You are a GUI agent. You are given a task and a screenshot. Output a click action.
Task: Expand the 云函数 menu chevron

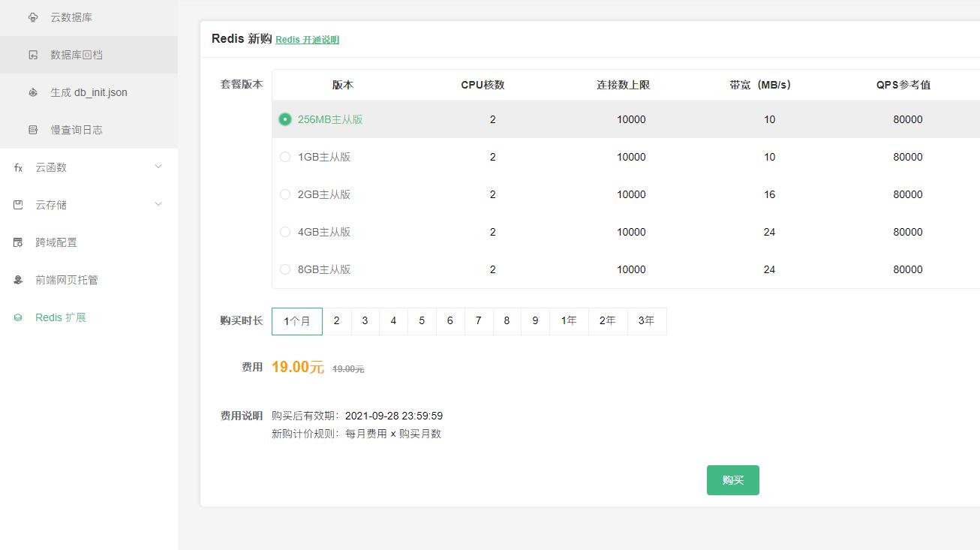158,167
